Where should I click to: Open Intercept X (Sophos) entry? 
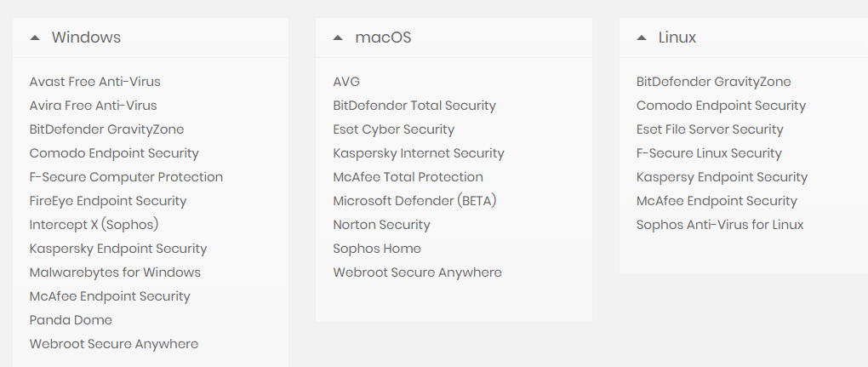[x=94, y=225]
